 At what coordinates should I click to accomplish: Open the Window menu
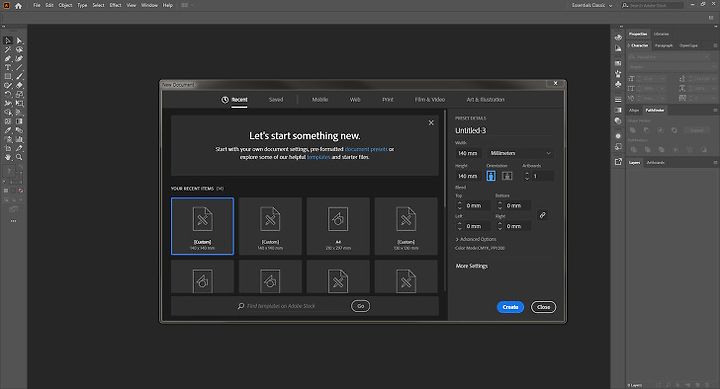149,6
